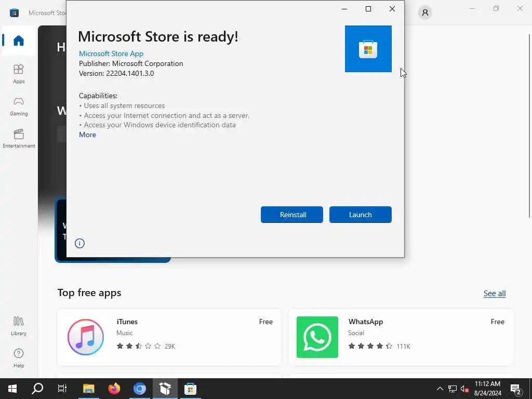Open Task View on taskbar
The image size is (532, 399).
pos(62,389)
